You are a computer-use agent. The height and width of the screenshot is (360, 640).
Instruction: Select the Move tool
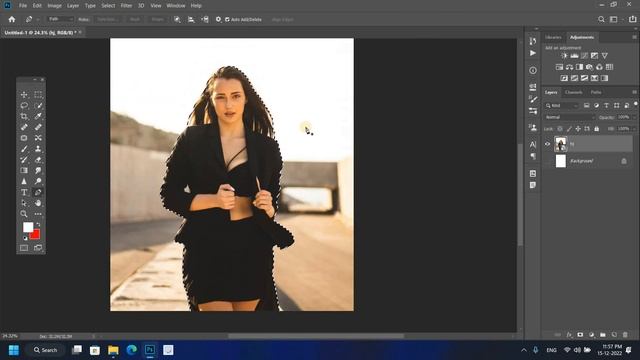[x=24, y=95]
